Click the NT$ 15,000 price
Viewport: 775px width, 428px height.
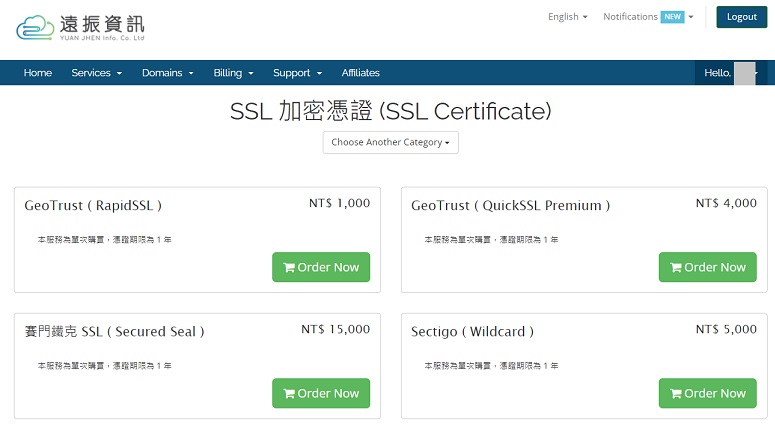tap(336, 329)
